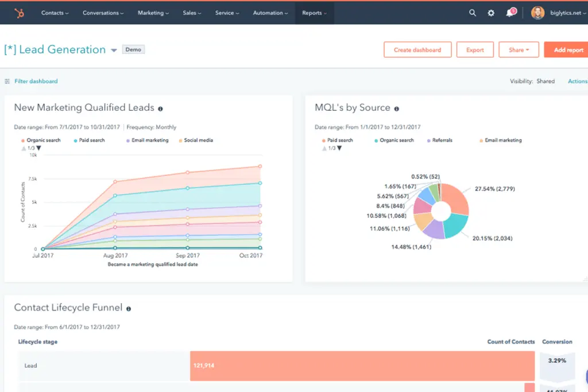Click pie label 5.62% (567)

tap(393, 196)
